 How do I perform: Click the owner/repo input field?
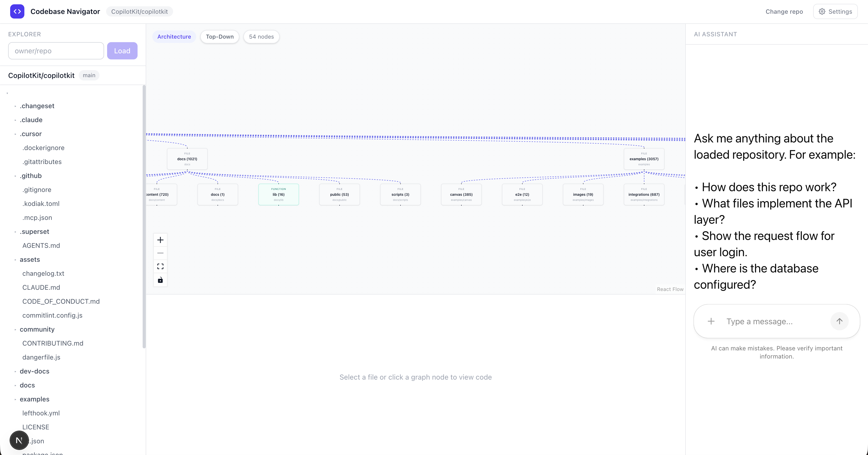[x=56, y=51]
